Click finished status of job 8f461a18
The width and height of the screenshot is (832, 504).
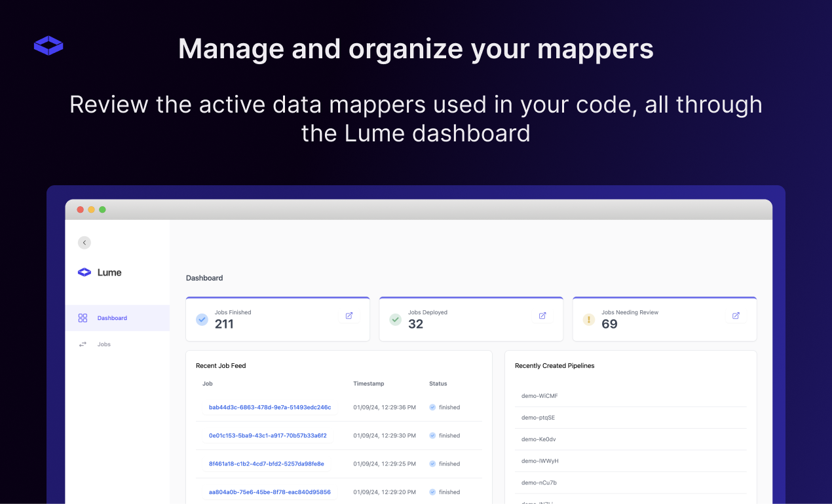(x=445, y=463)
